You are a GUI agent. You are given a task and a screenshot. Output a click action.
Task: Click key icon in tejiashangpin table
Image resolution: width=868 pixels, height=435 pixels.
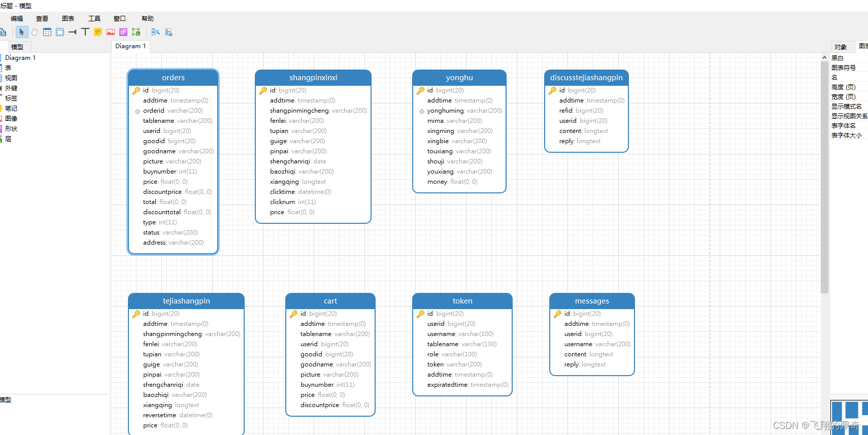(x=136, y=314)
